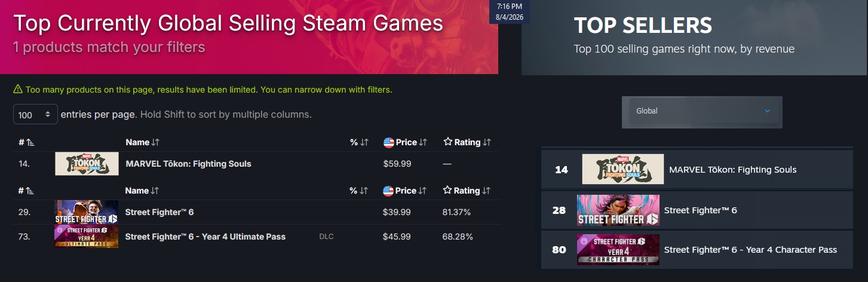Image resolution: width=868 pixels, height=282 pixels.
Task: Click Year 4 Ultimate Pass thumbnail image
Action: [x=87, y=237]
